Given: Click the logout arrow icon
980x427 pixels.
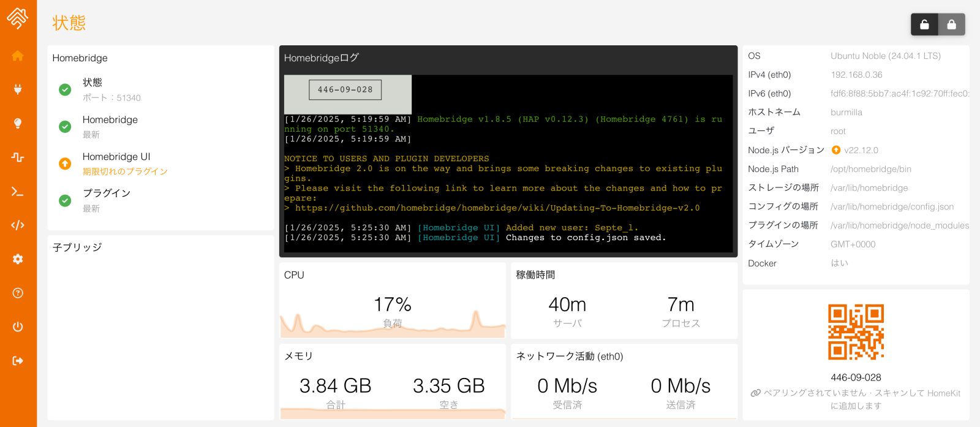Looking at the screenshot, I should tap(18, 361).
